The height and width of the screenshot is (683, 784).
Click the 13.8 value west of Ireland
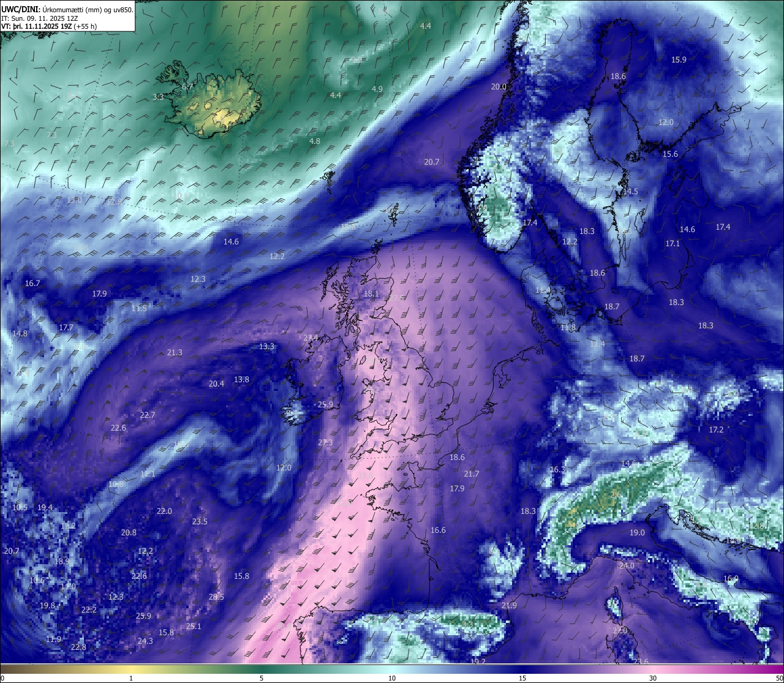click(241, 379)
